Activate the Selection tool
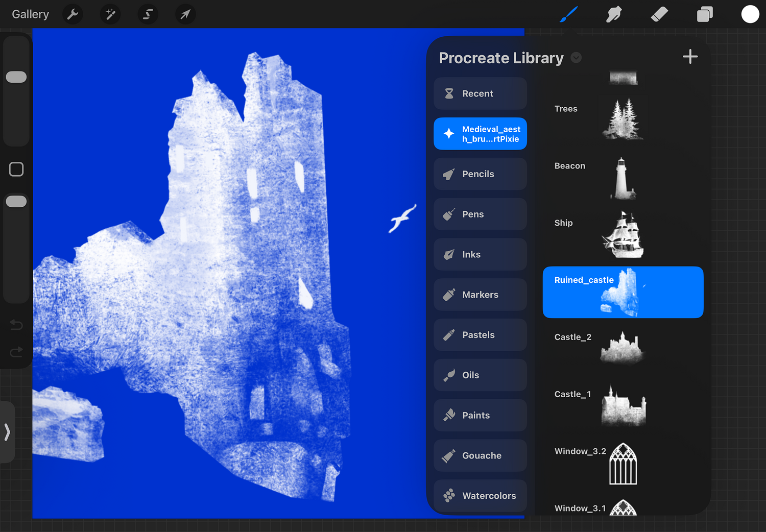The height and width of the screenshot is (532, 766). tap(148, 14)
